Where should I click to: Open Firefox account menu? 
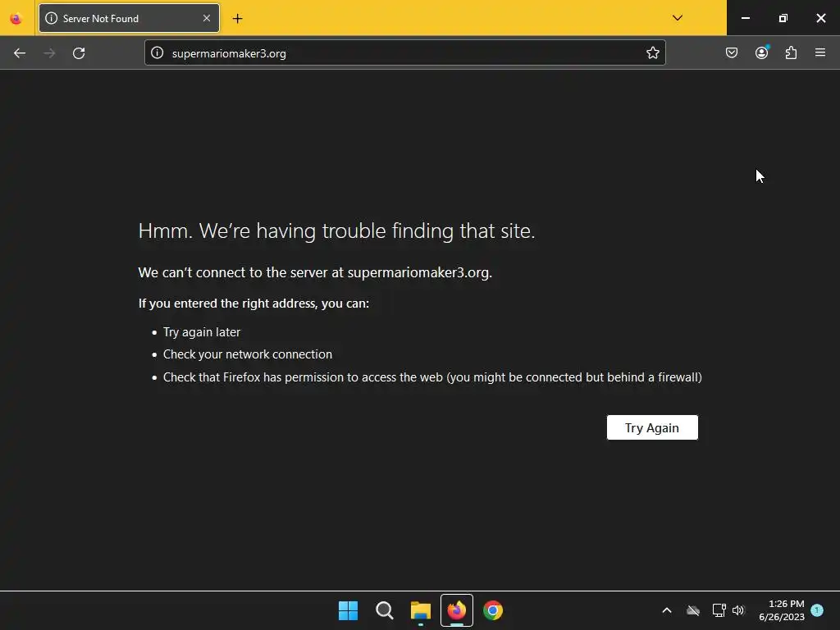coord(762,52)
